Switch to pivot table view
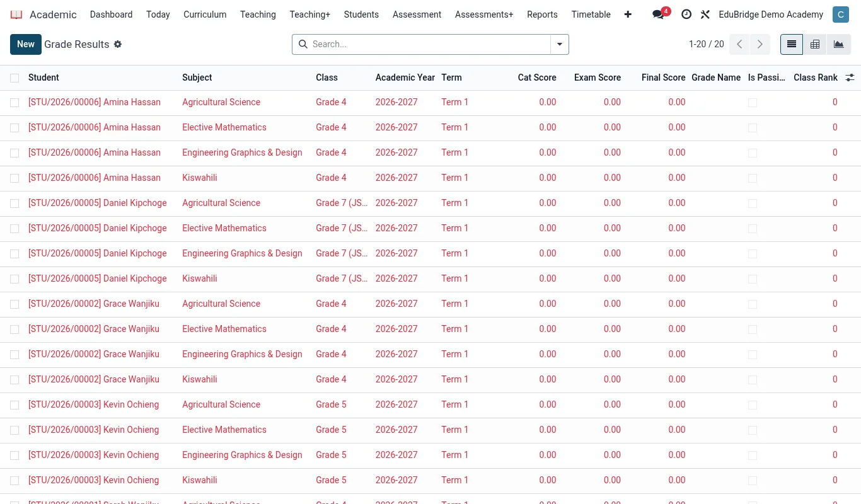861x504 pixels. point(815,44)
